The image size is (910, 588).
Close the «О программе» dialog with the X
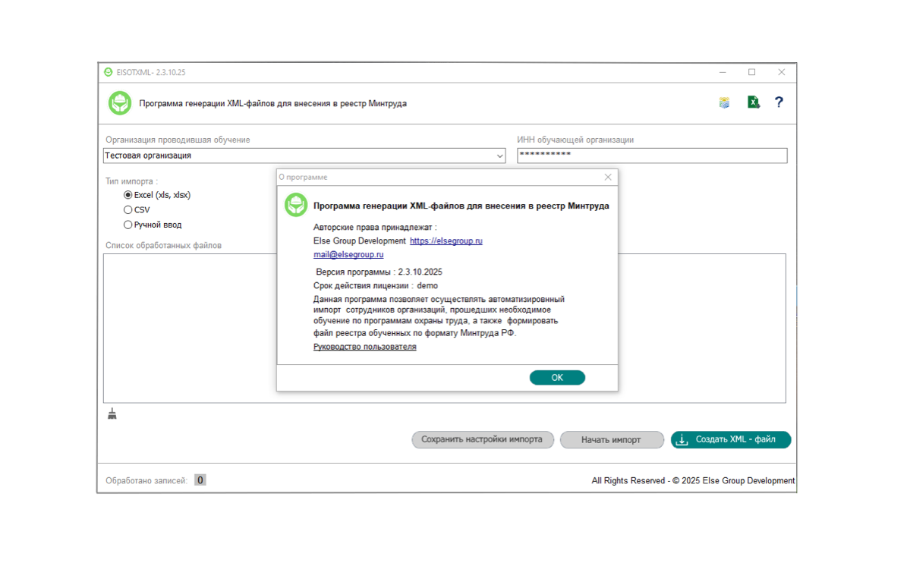pyautogui.click(x=607, y=177)
